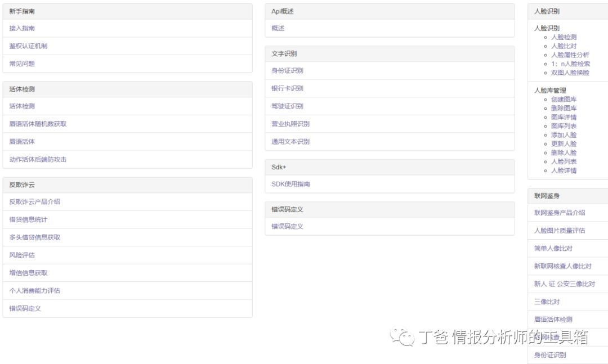Select 人脸检测 in 人脸识别 list
Image resolution: width=608 pixels, height=364 pixels.
coord(564,37)
